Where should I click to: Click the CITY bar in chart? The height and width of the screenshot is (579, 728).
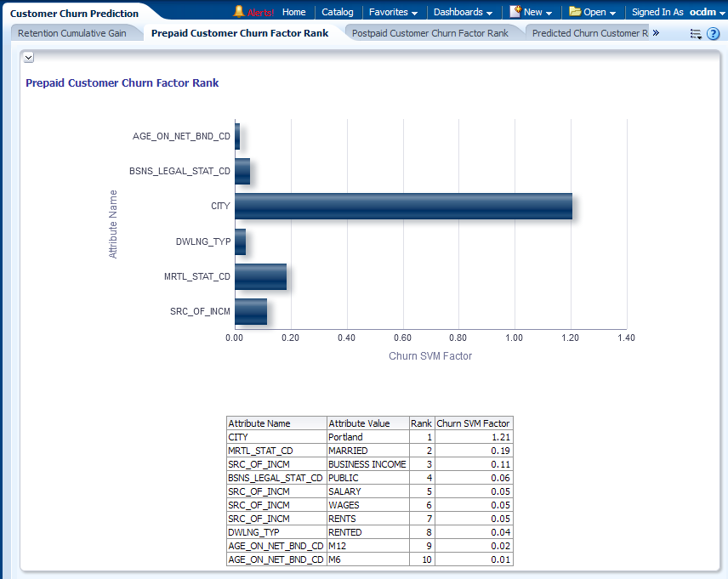pos(403,207)
